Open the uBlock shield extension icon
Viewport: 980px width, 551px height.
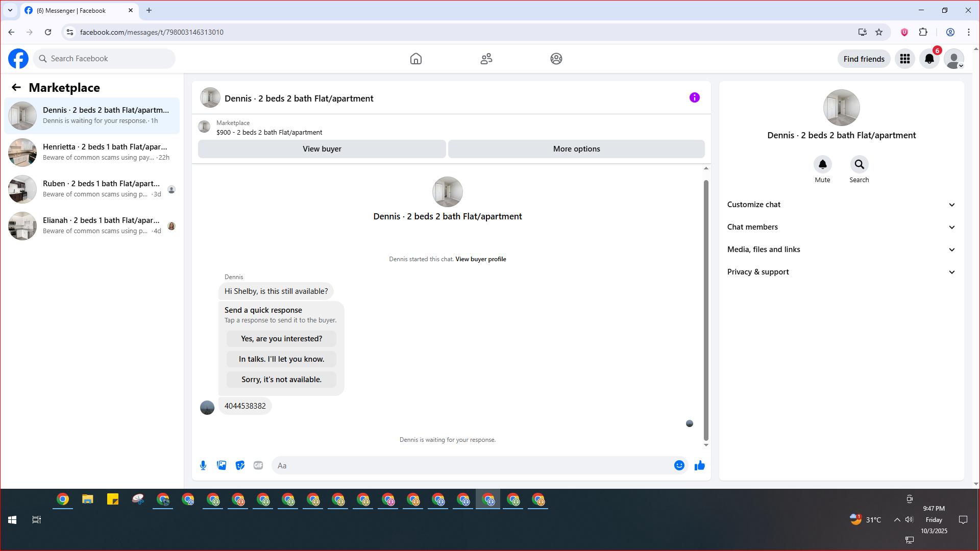(x=904, y=32)
